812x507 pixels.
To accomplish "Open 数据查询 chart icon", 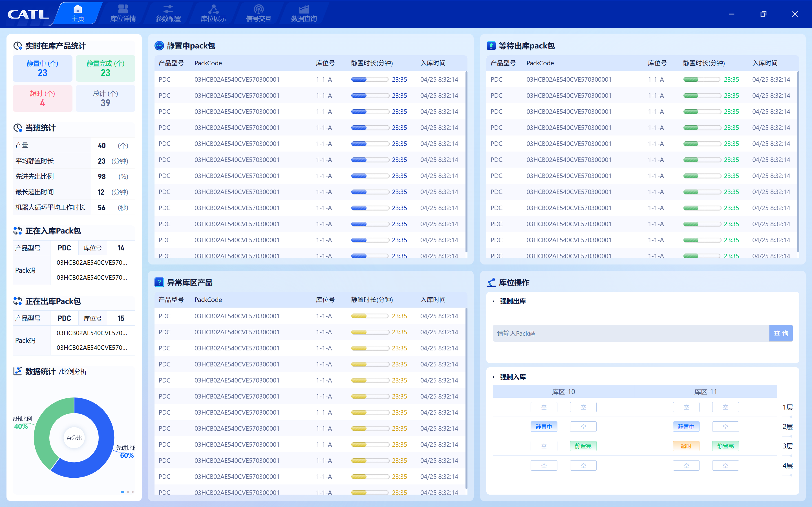I will click(x=304, y=9).
